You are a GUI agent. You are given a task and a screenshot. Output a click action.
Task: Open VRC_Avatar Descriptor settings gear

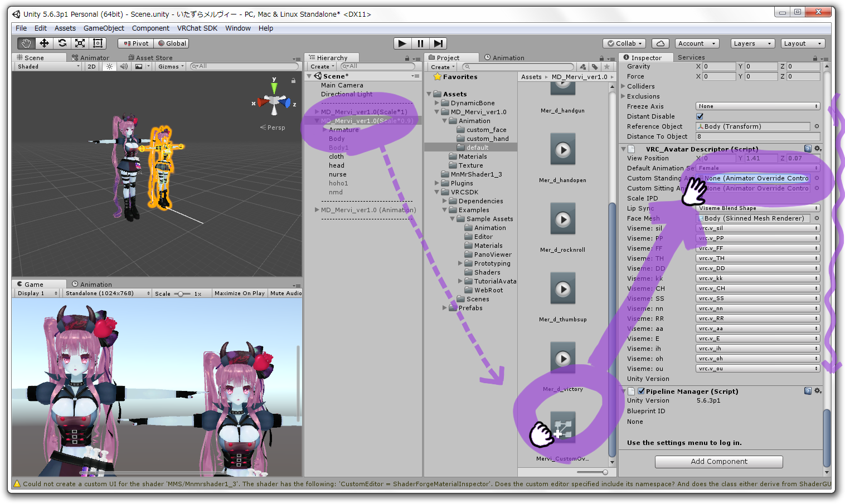pos(818,149)
